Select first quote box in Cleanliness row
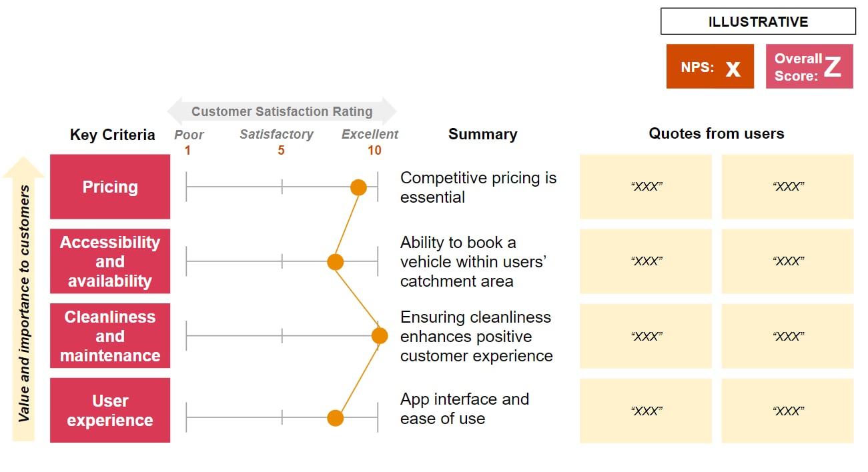Screen dimensions: 868x472 (x=646, y=336)
